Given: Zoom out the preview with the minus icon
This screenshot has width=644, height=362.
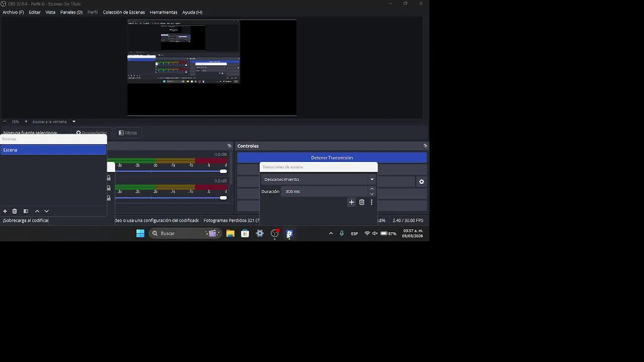Looking at the screenshot, I should (x=5, y=122).
